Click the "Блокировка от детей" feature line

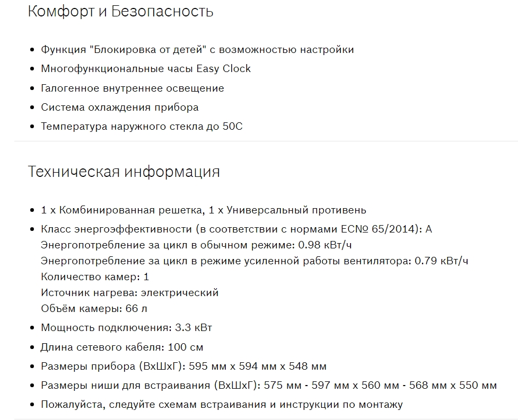197,50
